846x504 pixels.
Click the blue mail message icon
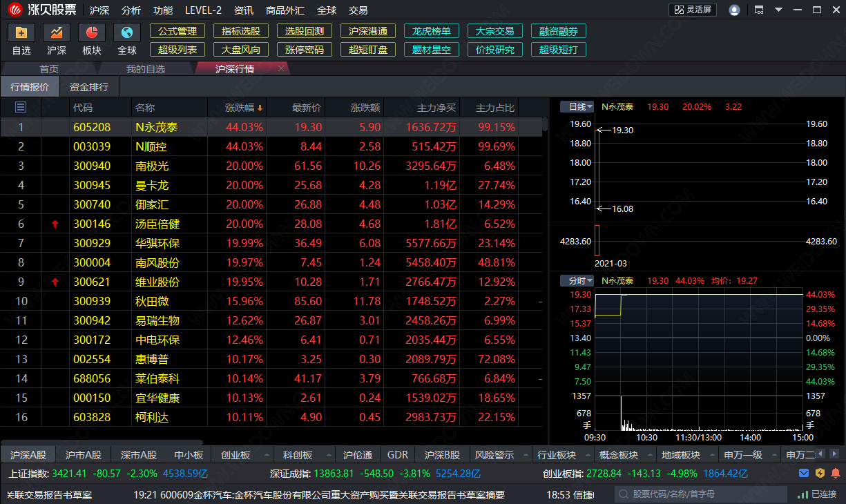(x=804, y=474)
